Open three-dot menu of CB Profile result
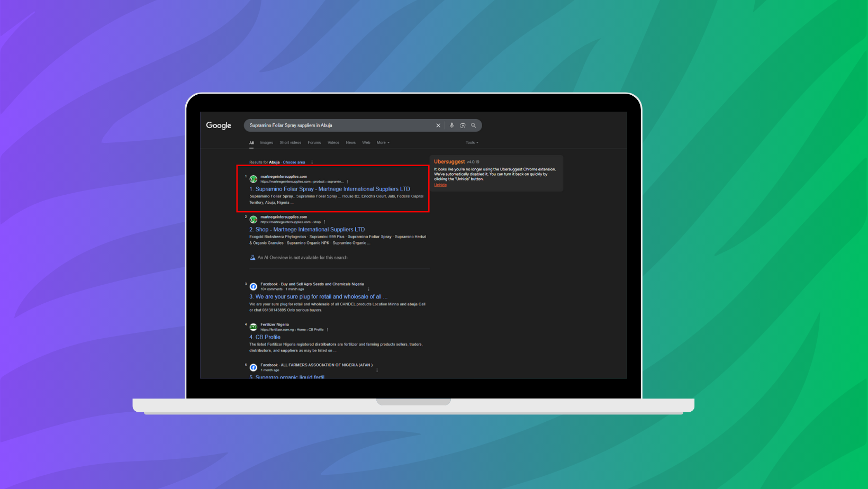The height and width of the screenshot is (489, 868). click(328, 330)
